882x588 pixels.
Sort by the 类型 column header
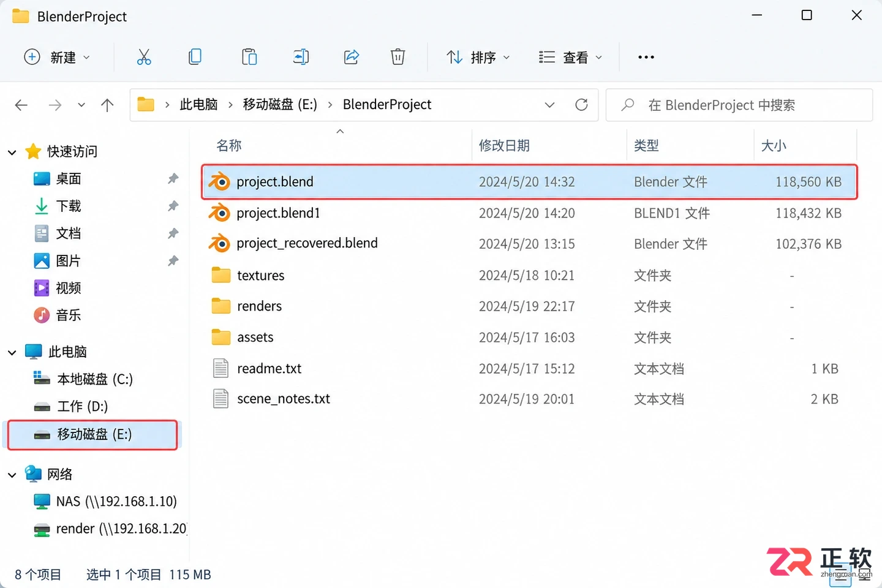pyautogui.click(x=646, y=145)
